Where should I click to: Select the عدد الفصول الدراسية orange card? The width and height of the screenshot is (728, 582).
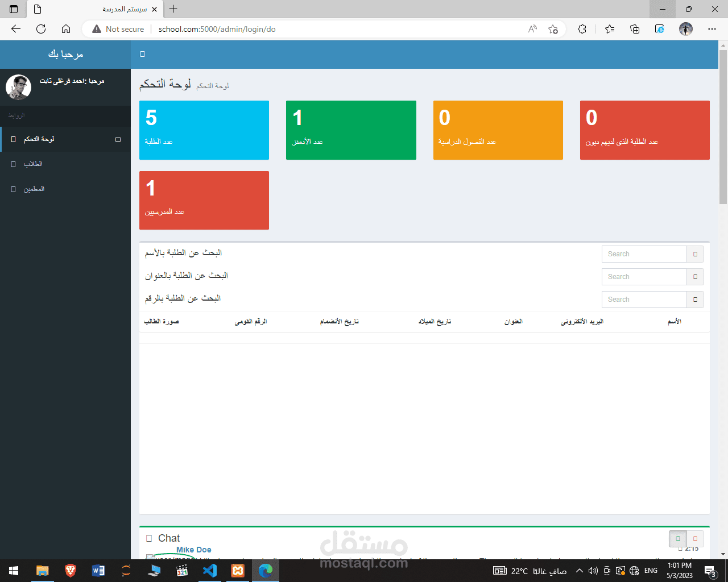[498, 130]
